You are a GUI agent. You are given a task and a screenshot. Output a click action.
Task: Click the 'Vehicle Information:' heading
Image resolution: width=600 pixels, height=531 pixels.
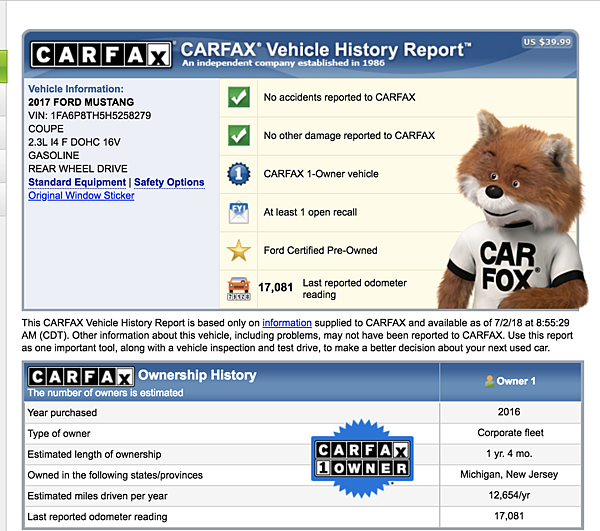coord(76,89)
